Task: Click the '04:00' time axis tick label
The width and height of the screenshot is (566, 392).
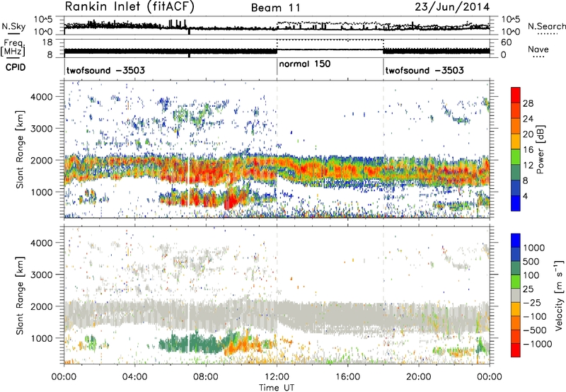Action: (134, 377)
